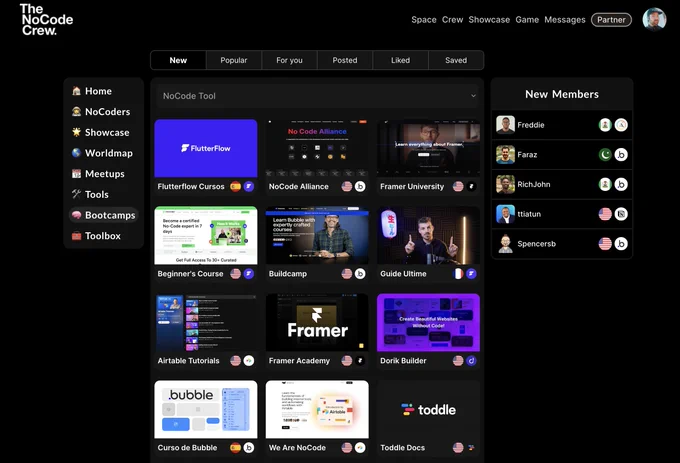680x463 pixels.
Task: Open the user profile avatar top right
Action: (654, 20)
